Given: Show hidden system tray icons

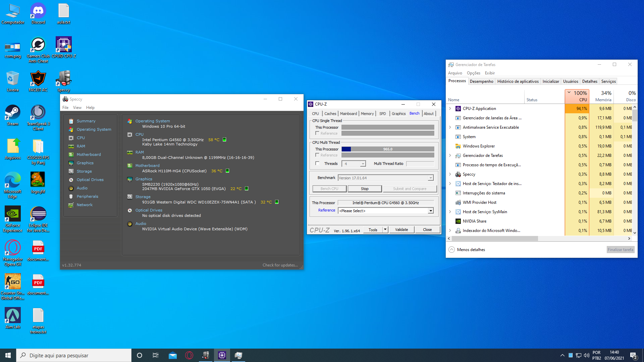Looking at the screenshot, I should 562,355.
